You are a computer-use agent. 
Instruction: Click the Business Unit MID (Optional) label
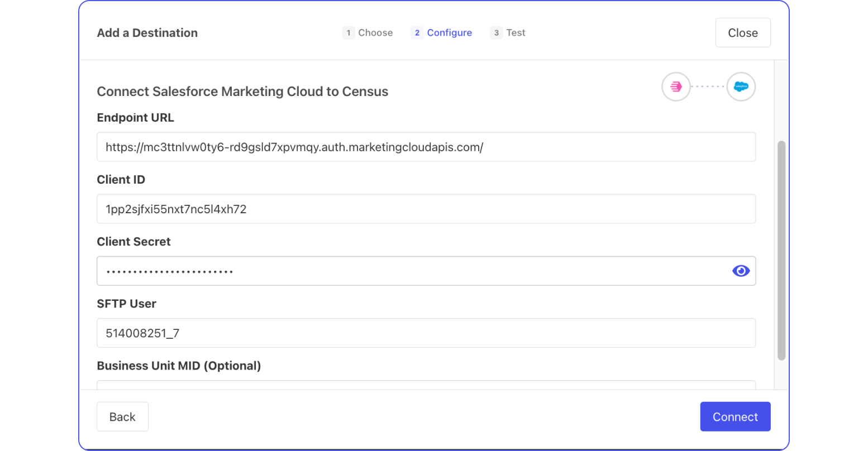coord(179,366)
